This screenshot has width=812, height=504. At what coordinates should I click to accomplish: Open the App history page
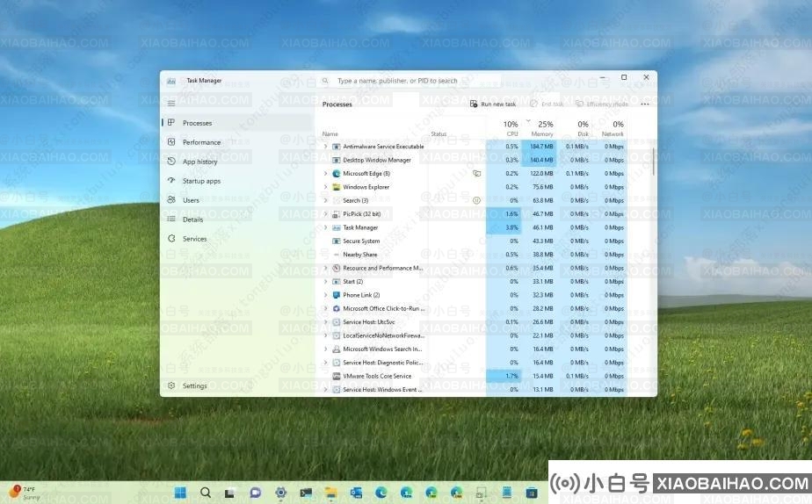(x=237, y=162)
